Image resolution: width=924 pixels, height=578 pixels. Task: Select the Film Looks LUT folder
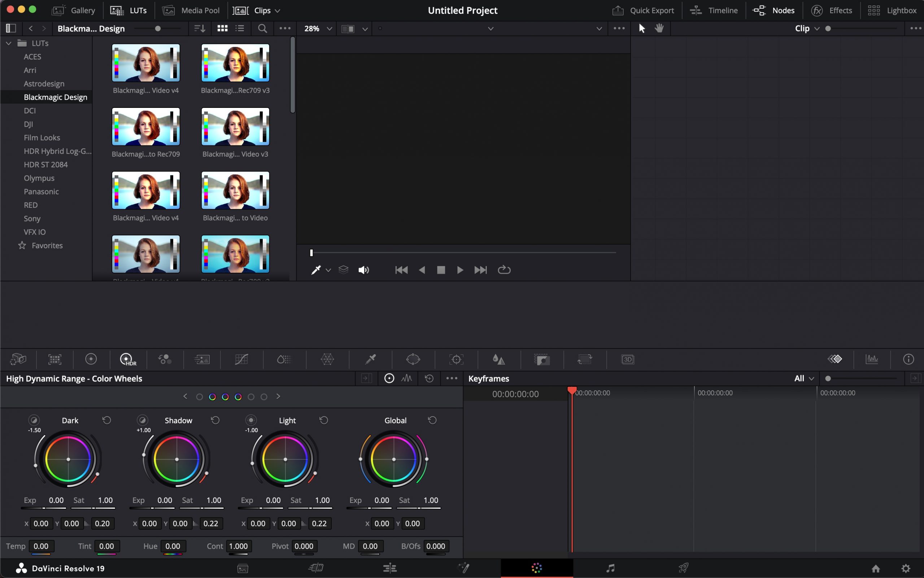[42, 137]
